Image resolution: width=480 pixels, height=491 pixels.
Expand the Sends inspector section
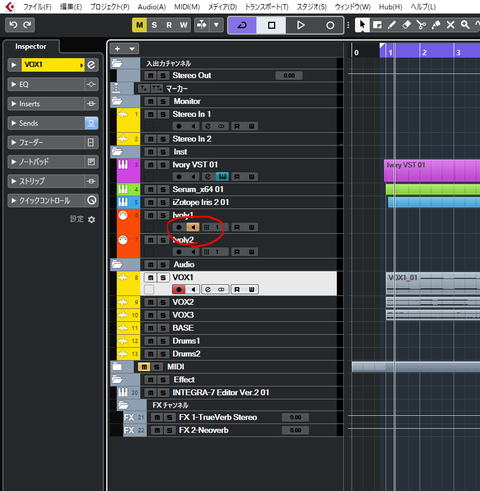(53, 123)
